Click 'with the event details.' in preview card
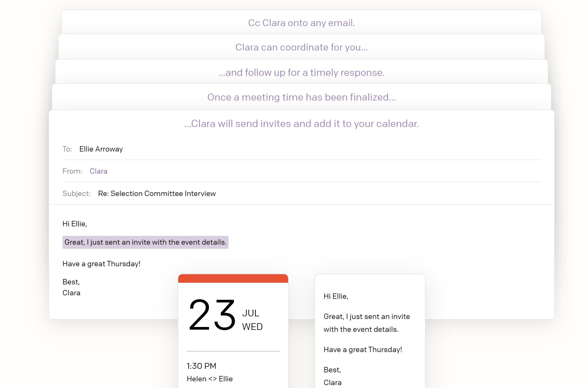This screenshot has width=588, height=388. click(361, 329)
